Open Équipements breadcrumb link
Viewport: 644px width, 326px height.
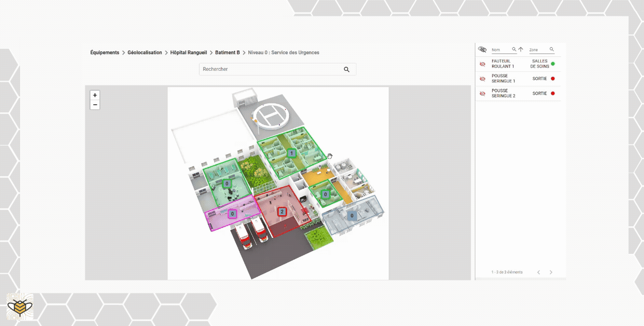point(105,53)
